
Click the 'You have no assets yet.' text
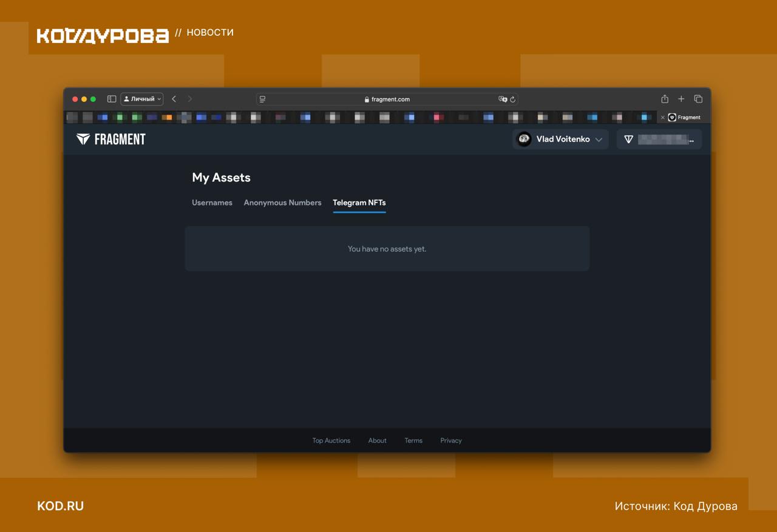click(387, 249)
